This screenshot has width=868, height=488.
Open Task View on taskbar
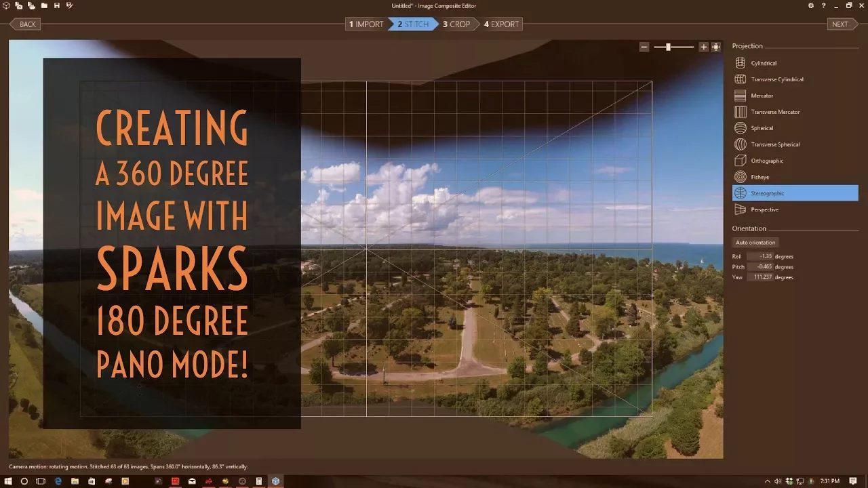coord(41,481)
